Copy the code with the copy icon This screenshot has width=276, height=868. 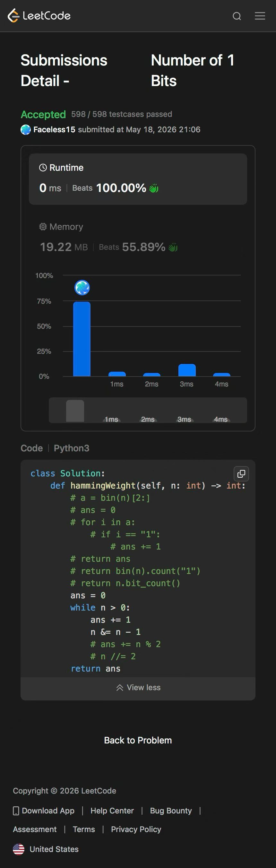pos(241,474)
